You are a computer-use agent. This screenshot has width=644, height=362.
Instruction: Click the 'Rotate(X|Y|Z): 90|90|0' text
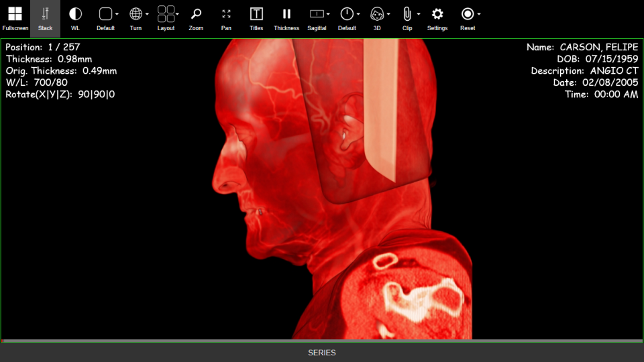(60, 95)
